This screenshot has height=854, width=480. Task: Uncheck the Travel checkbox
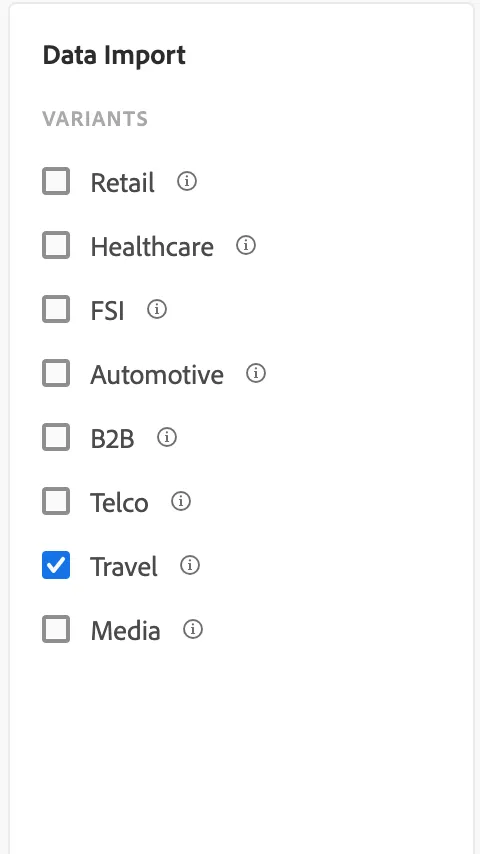[x=56, y=565]
